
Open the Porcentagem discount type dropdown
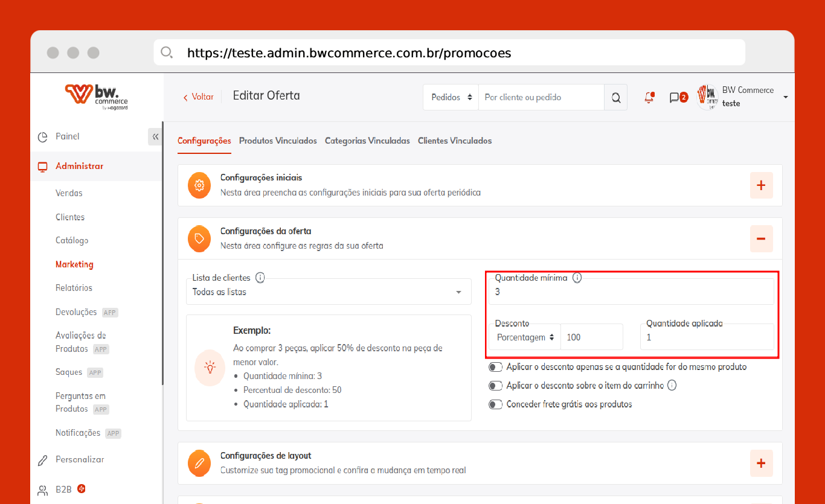tap(525, 337)
